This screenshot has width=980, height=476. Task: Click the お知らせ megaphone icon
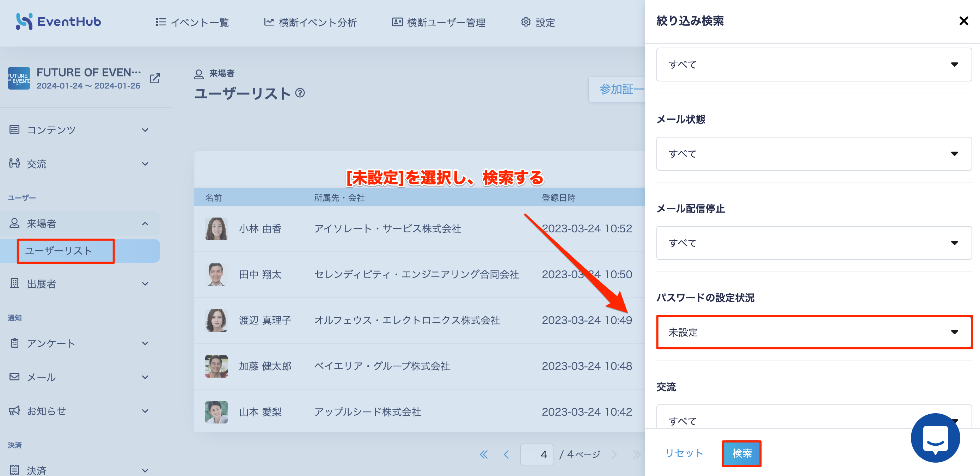tap(14, 410)
